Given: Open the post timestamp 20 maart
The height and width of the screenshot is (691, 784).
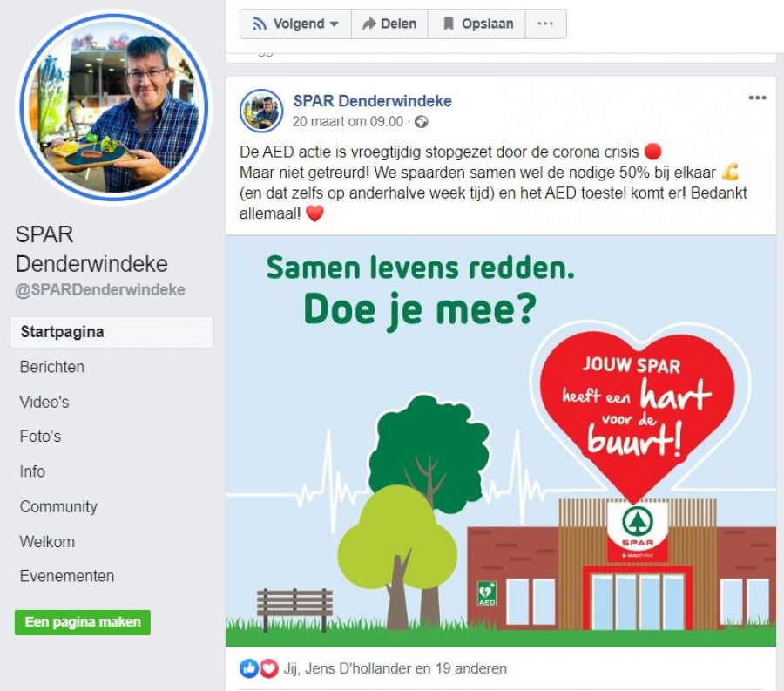Looking at the screenshot, I should pyautogui.click(x=348, y=121).
